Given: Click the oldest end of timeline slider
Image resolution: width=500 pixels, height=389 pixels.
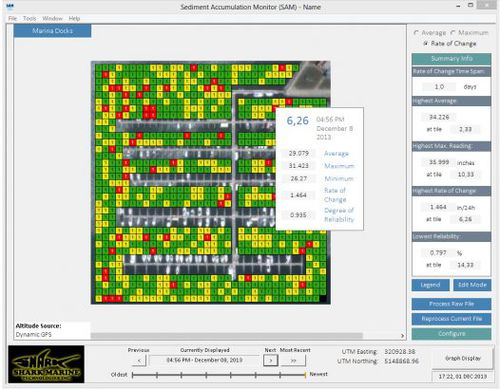Looking at the screenshot, I should [x=133, y=375].
